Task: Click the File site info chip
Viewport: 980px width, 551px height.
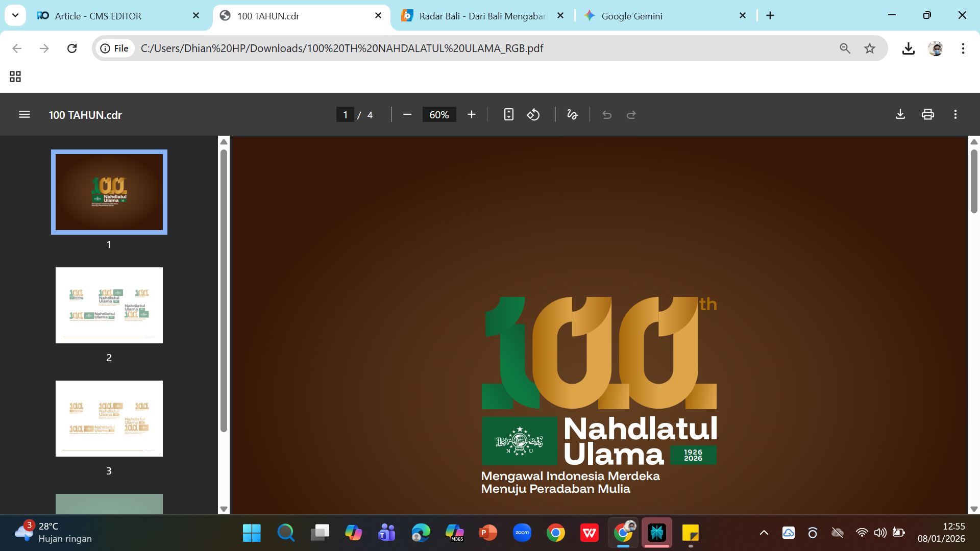Action: (x=115, y=48)
